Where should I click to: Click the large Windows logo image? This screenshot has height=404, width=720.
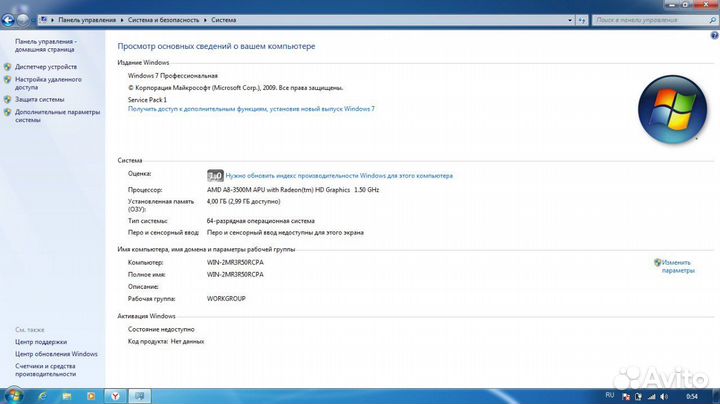point(671,107)
